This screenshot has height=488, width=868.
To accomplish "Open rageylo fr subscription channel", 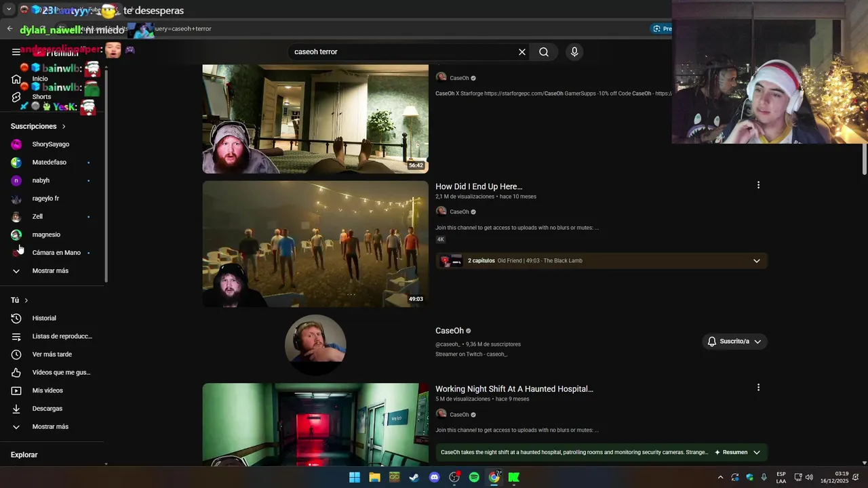I will (x=51, y=199).
